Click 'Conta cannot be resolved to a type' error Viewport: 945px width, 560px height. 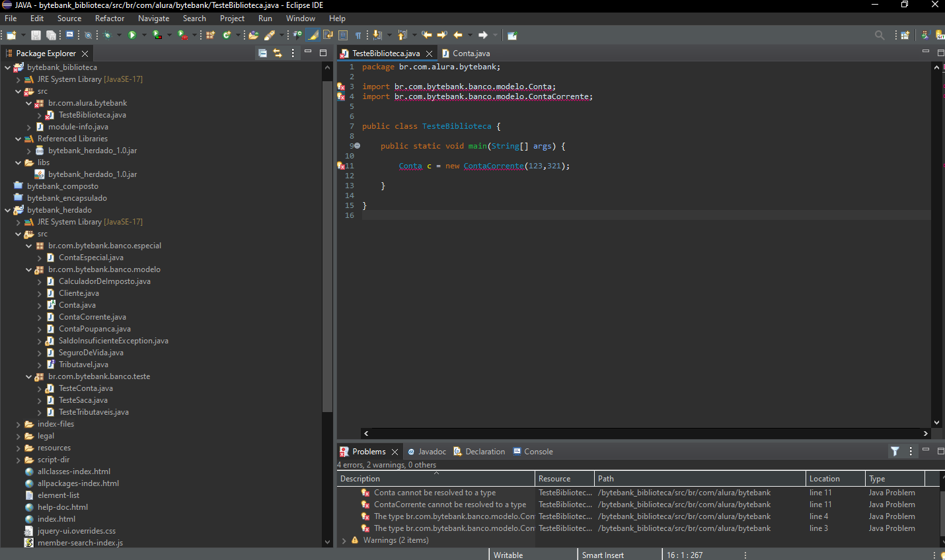tap(435, 493)
